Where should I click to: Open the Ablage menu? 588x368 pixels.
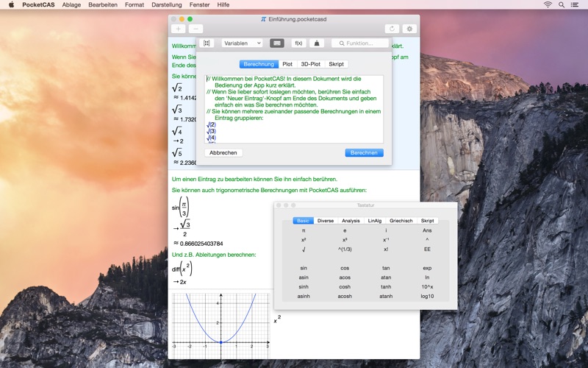(x=71, y=5)
